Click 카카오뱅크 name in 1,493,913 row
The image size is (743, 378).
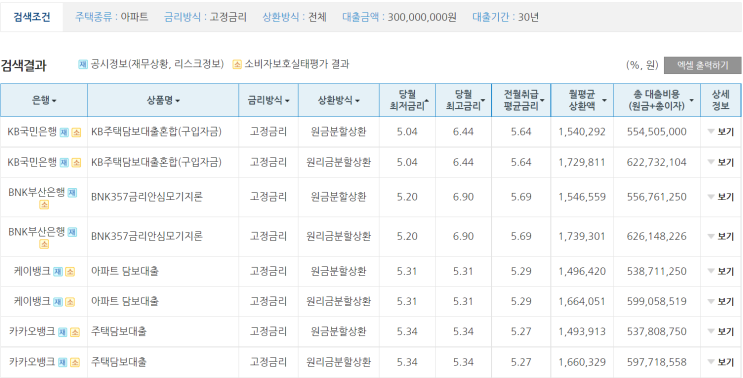[32, 332]
